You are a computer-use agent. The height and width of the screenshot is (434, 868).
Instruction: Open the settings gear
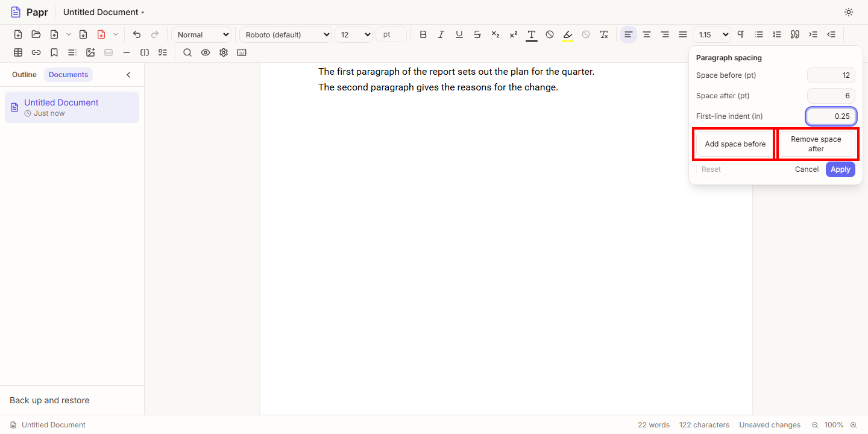pyautogui.click(x=224, y=52)
